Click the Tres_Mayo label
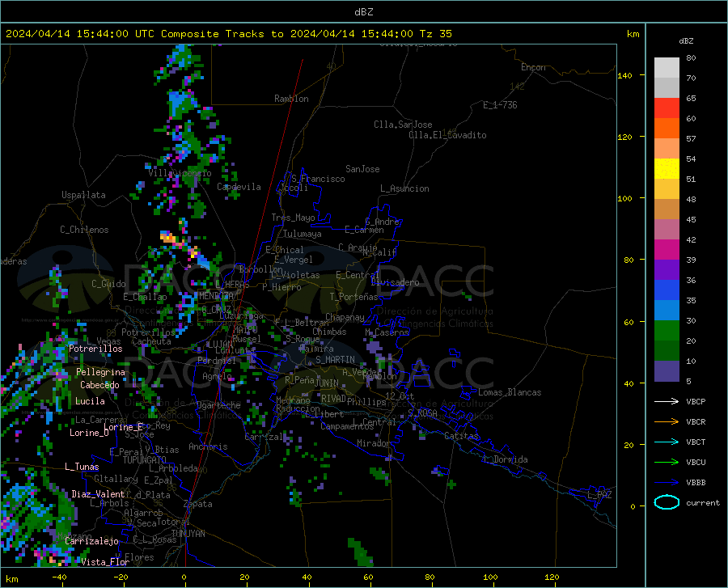This screenshot has height=588, width=728. pyautogui.click(x=293, y=218)
